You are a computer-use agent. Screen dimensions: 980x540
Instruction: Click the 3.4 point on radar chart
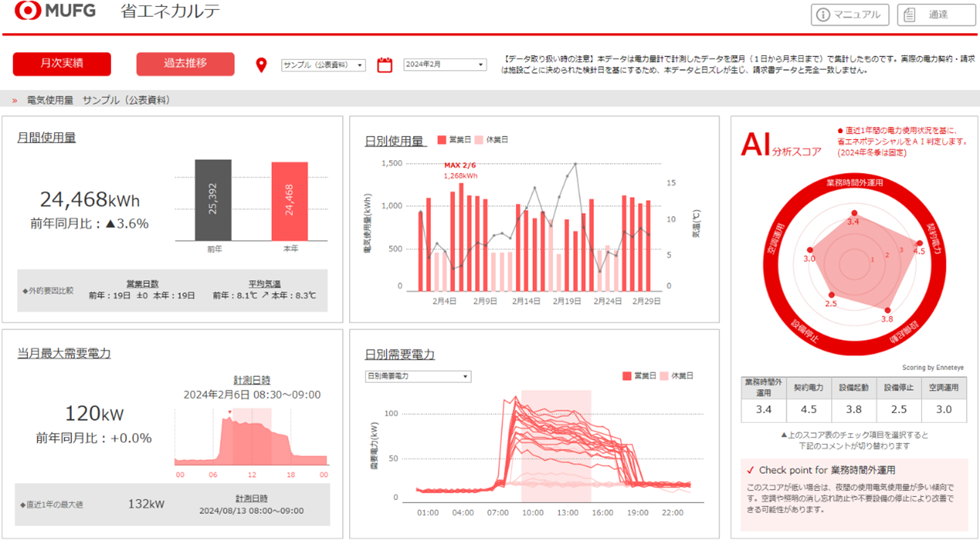[x=854, y=214]
